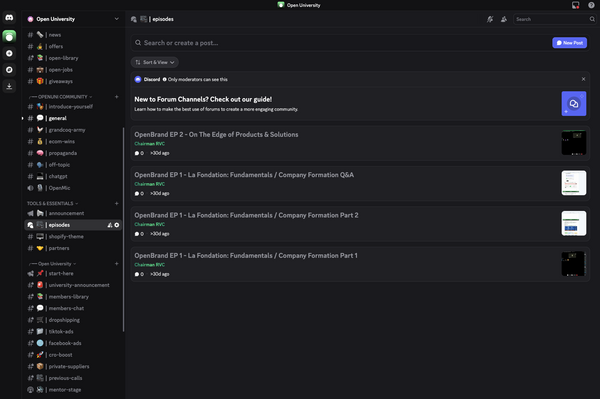
Task: Select the dropshipping channel
Action: coord(73,320)
